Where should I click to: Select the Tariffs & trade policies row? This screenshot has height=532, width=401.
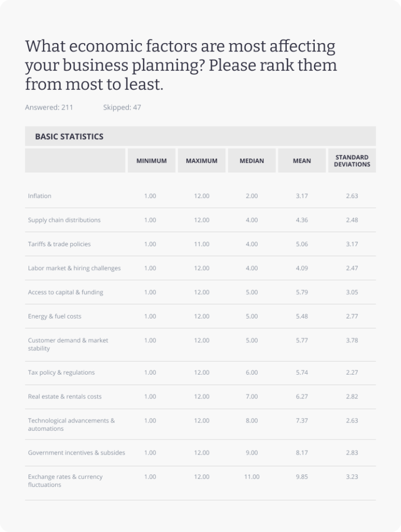click(x=200, y=244)
